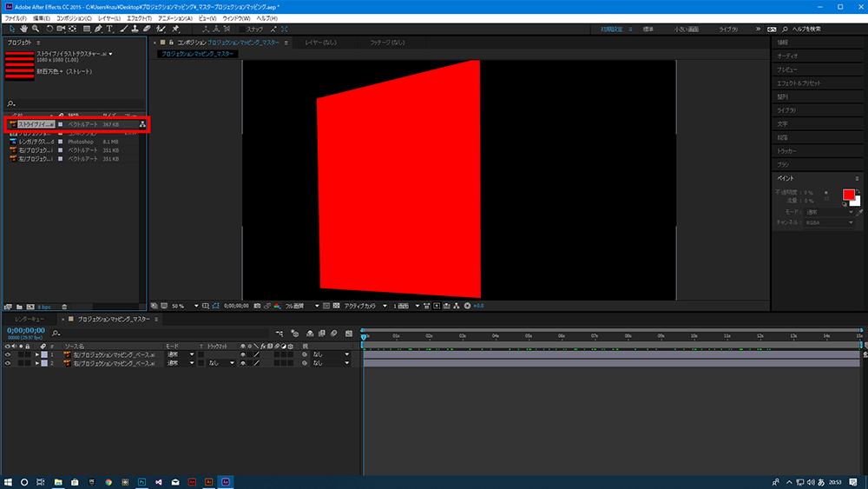Screen dimensions: 868x489
Task: Select the Type (T) tool
Action: [109, 29]
